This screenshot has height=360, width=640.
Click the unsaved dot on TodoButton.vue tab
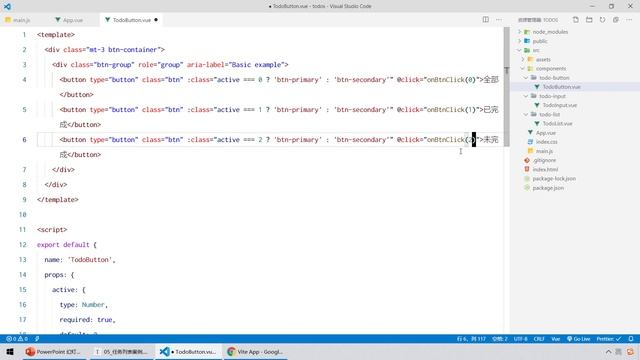click(156, 20)
